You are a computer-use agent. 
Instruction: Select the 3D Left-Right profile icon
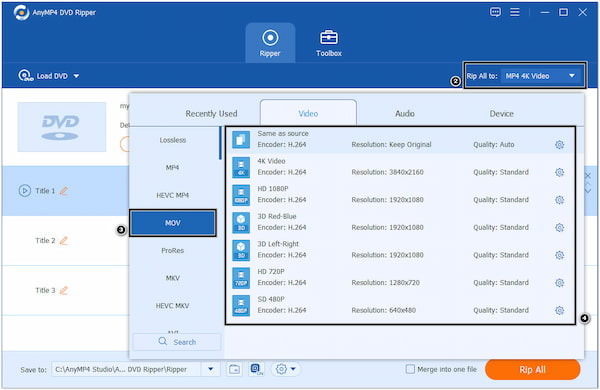coord(241,250)
